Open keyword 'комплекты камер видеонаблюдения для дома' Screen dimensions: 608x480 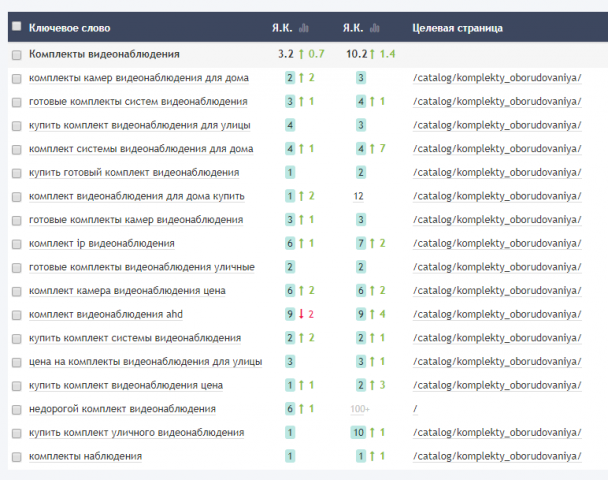[139, 78]
